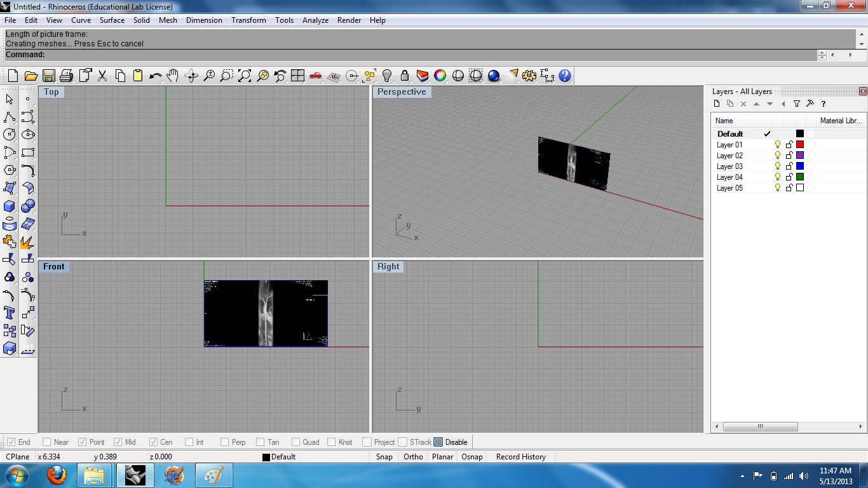Select the Circle tool in left sidebar
The image size is (868, 488).
pos(10,135)
